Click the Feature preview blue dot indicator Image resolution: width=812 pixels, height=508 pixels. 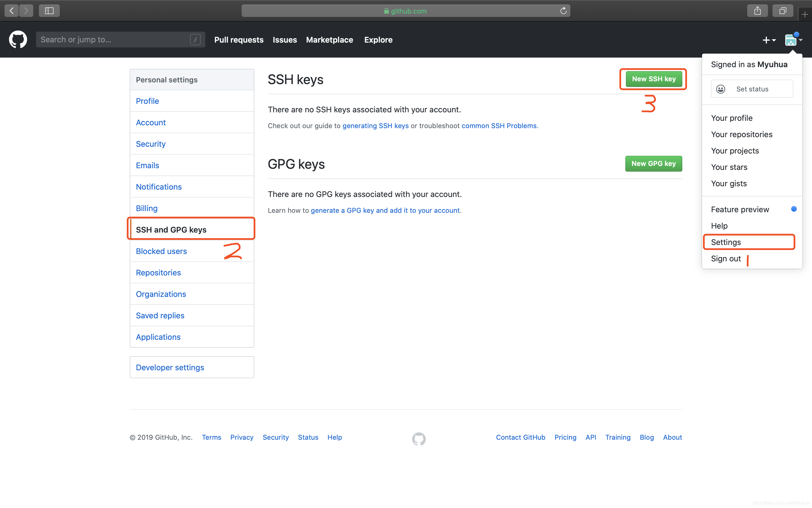pos(794,209)
